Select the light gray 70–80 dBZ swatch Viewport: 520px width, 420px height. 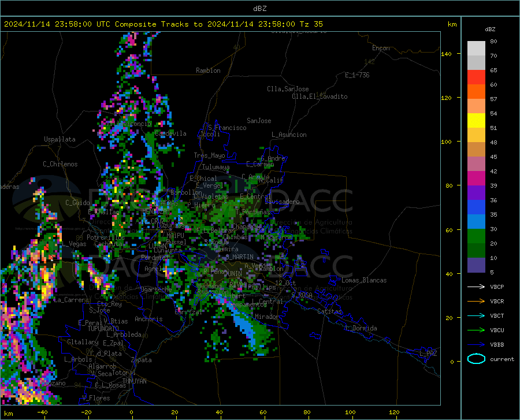(x=476, y=49)
